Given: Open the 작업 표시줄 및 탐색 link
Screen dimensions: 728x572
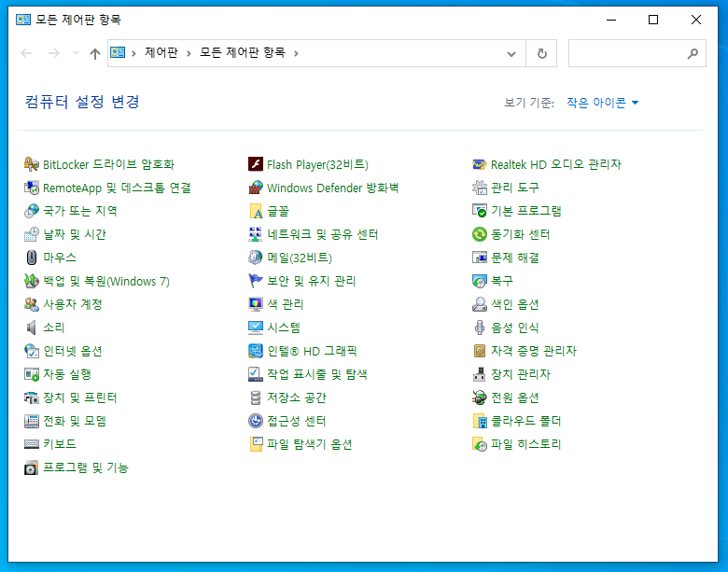Looking at the screenshot, I should point(317,374).
